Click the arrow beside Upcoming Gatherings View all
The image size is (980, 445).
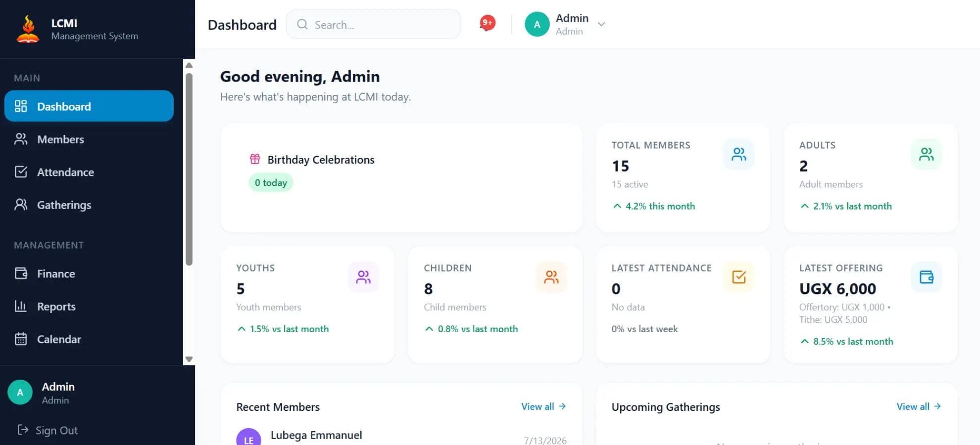tap(937, 406)
